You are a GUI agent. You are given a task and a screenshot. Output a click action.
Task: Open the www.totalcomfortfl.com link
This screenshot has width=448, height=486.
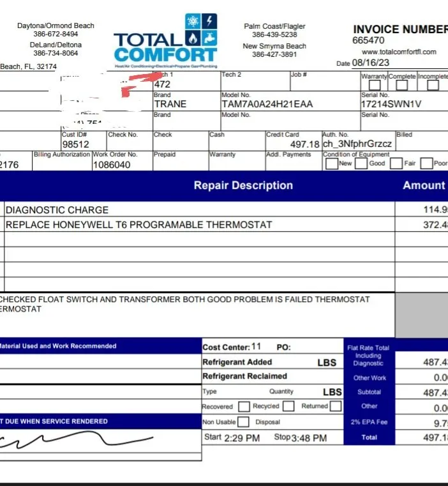pyautogui.click(x=399, y=52)
